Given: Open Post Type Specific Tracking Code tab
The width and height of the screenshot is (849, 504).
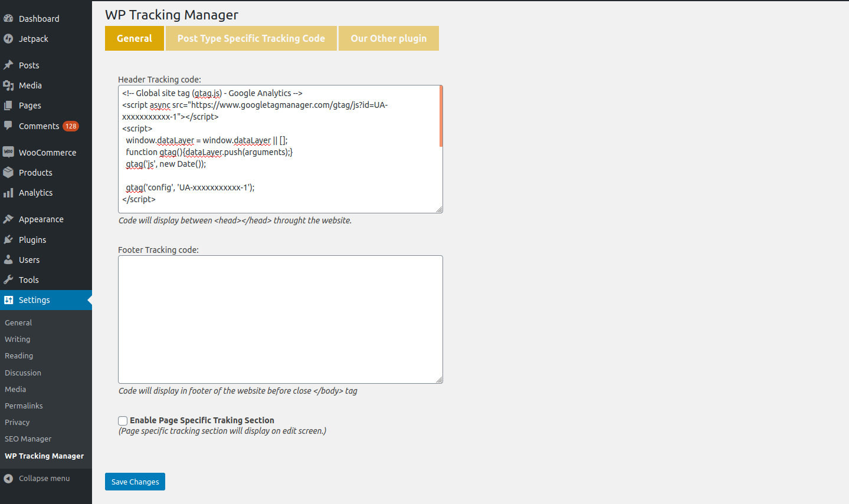Looking at the screenshot, I should click(251, 38).
